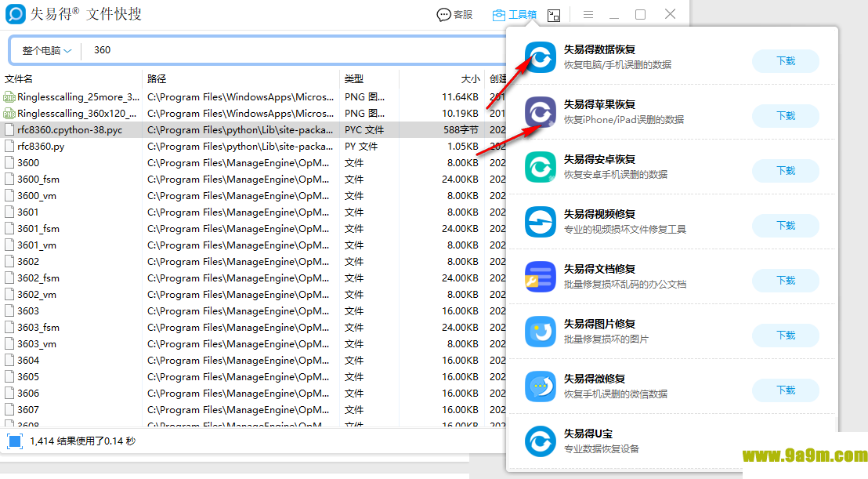Select the file name 3606
The height and width of the screenshot is (479, 868).
point(28,394)
